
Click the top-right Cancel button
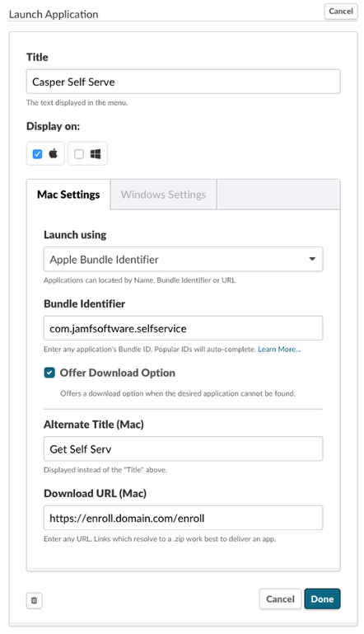click(x=341, y=12)
